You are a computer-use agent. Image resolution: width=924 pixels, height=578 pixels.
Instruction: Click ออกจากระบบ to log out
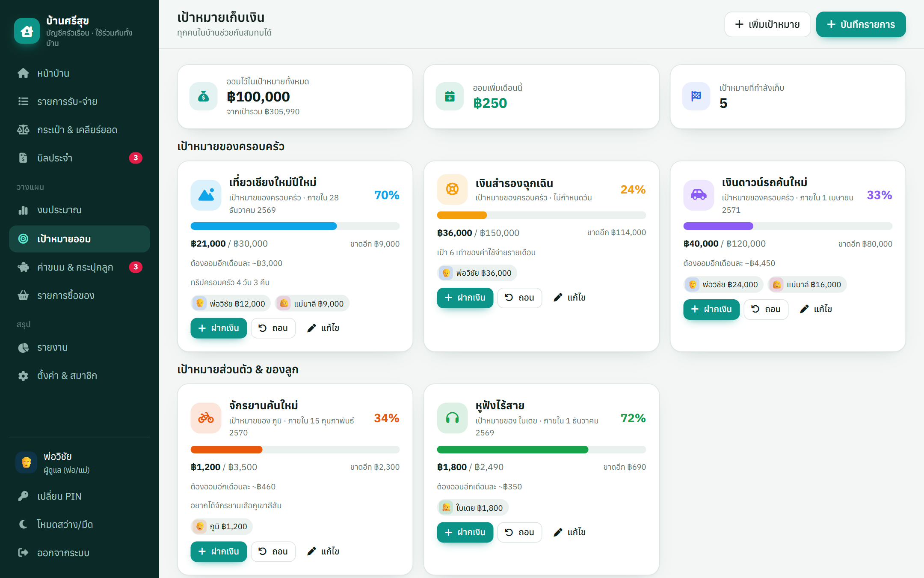point(80,553)
